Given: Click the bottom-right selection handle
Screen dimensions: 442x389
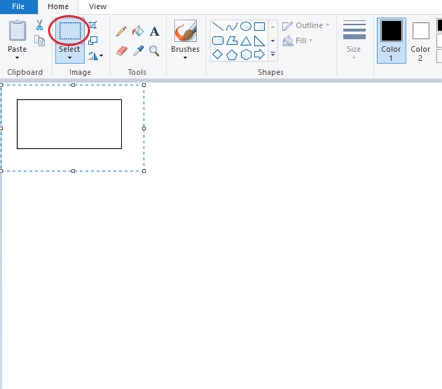Looking at the screenshot, I should tap(144, 171).
